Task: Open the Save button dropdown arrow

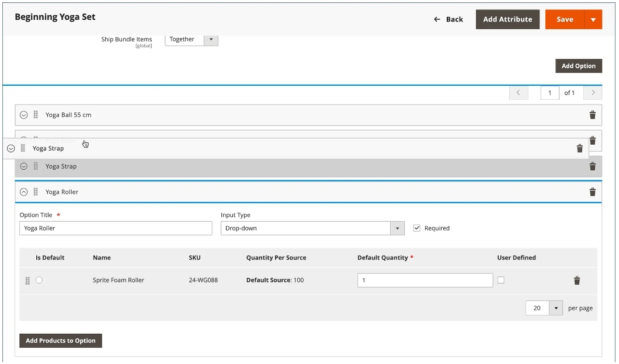Action: pyautogui.click(x=593, y=19)
